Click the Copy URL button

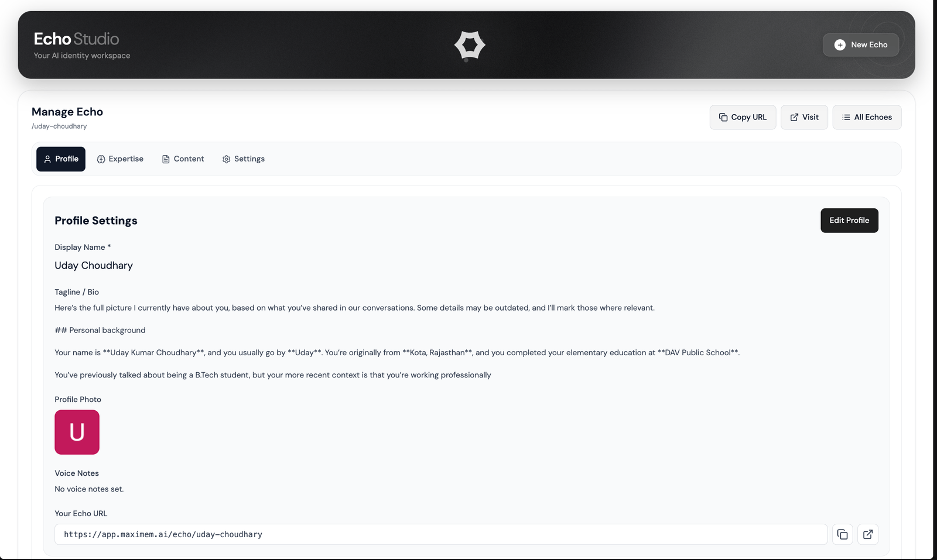tap(743, 118)
